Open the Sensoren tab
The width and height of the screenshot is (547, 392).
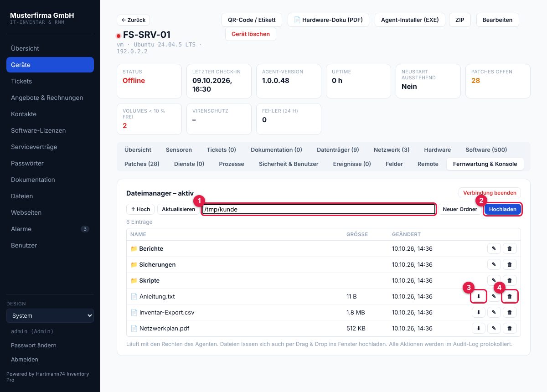click(179, 150)
